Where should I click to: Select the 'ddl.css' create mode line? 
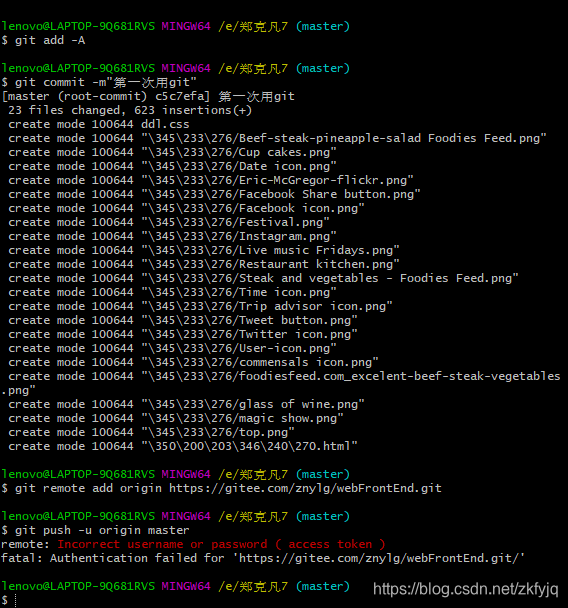[99, 124]
